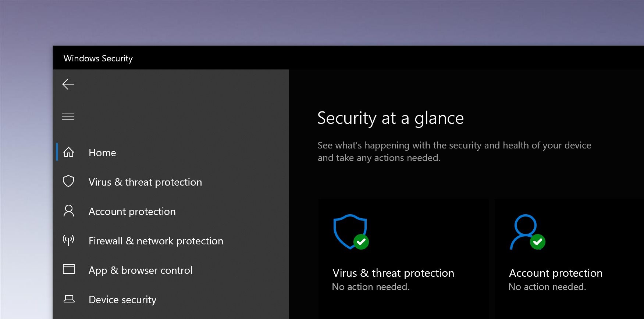Image resolution: width=644 pixels, height=319 pixels.
Task: Click the signal icon for Firewall & network protection
Action: click(68, 240)
